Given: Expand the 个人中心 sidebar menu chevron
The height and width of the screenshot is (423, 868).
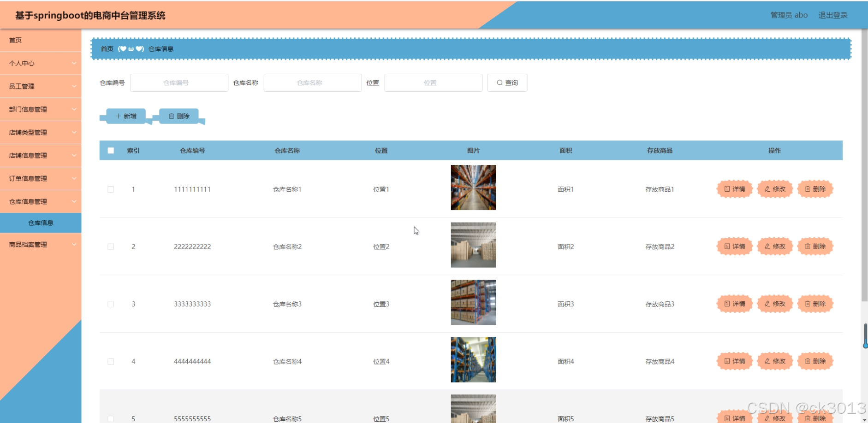Looking at the screenshot, I should [74, 63].
